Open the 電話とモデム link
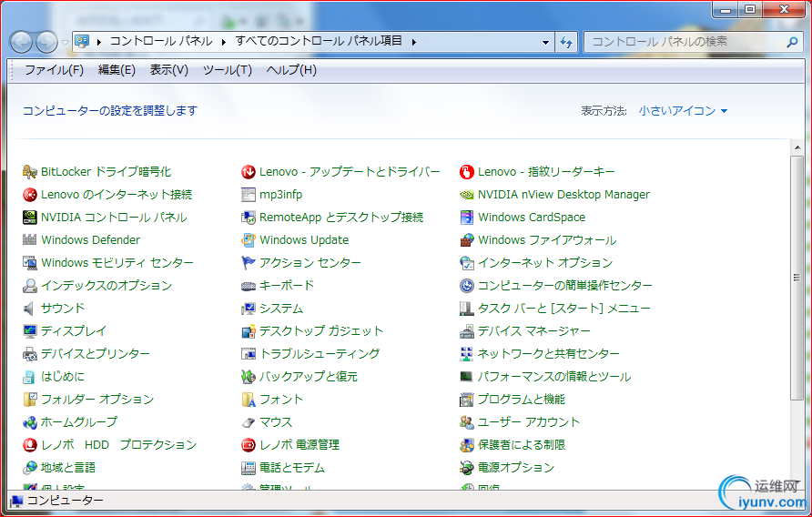Screen dimensions: 812x517 tap(292, 468)
